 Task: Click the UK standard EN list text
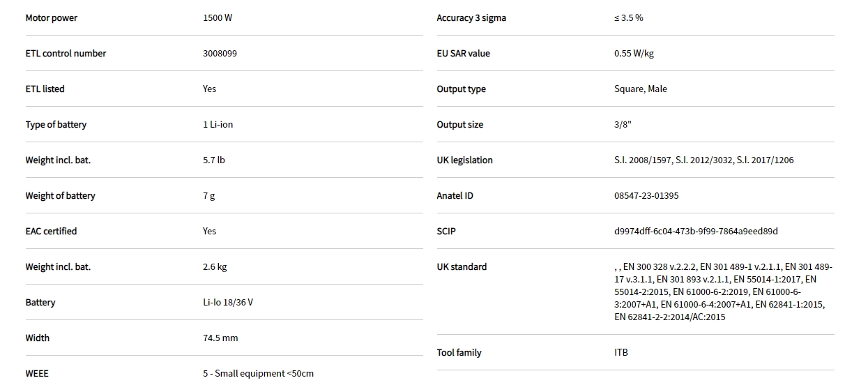pyautogui.click(x=722, y=292)
